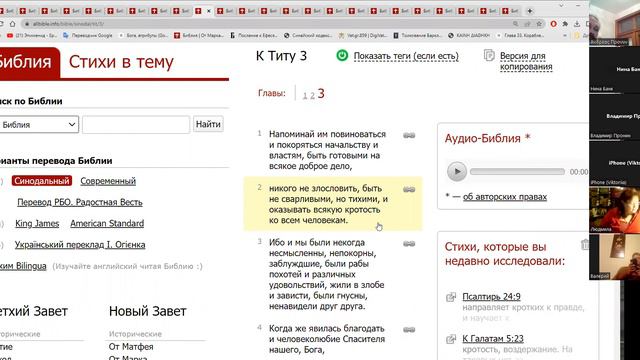Click the copy-version document icon
The height and width of the screenshot is (360, 640).
coord(489,55)
